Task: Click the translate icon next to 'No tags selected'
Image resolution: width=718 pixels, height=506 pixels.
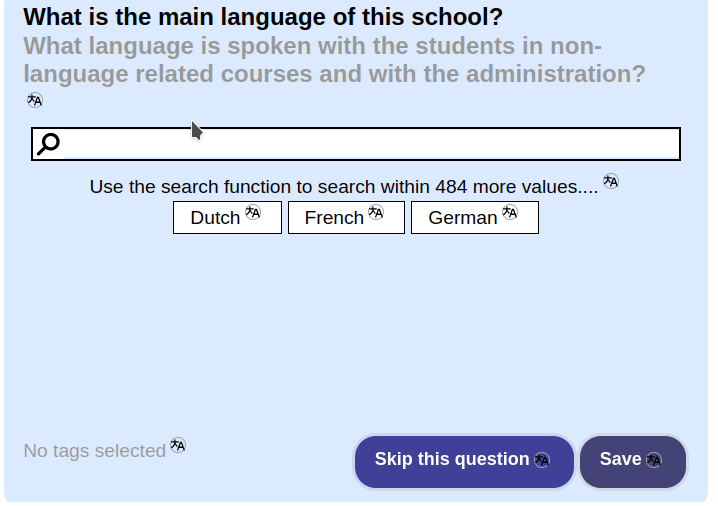Action: (x=178, y=445)
